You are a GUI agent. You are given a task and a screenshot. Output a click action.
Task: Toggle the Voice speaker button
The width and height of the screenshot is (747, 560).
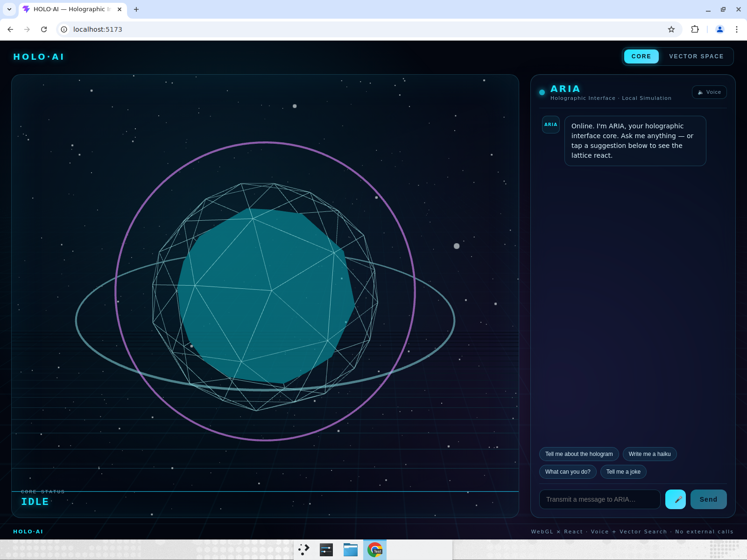point(709,92)
